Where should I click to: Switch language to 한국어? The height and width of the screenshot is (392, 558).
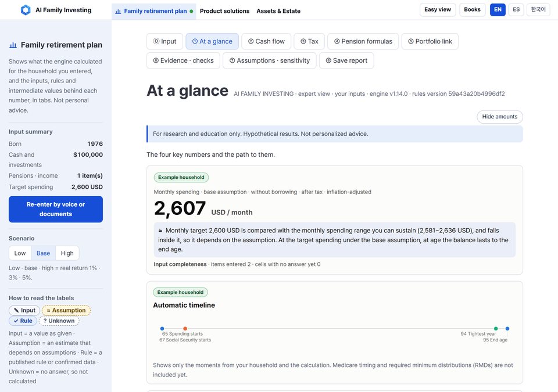(538, 10)
